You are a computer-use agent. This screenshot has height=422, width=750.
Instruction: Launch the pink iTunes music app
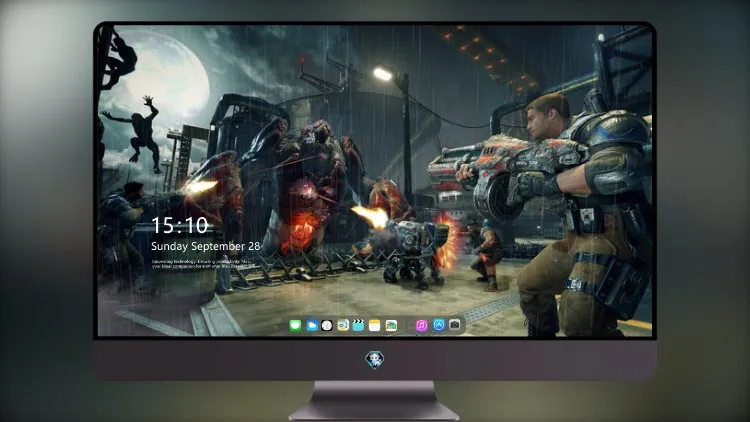point(421,325)
